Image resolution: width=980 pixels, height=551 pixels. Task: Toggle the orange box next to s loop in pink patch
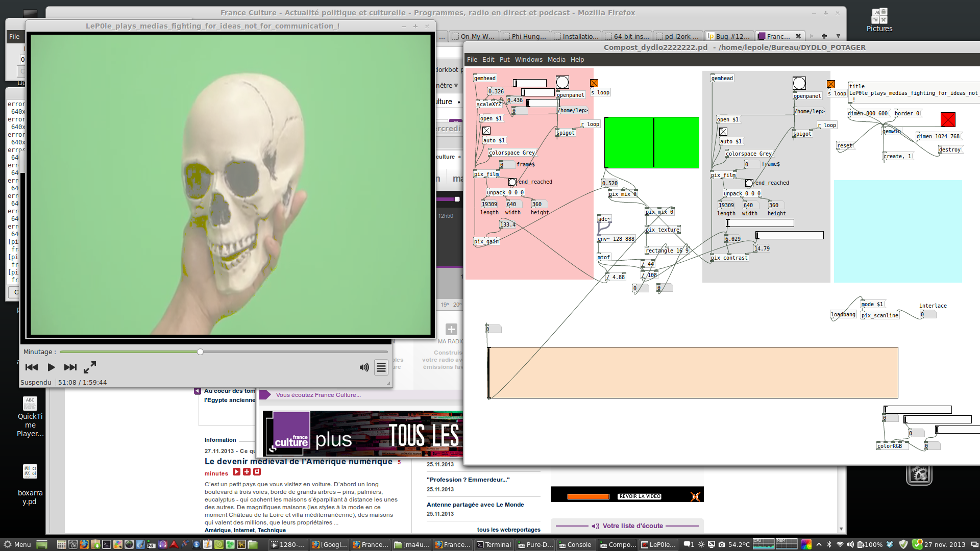[594, 83]
